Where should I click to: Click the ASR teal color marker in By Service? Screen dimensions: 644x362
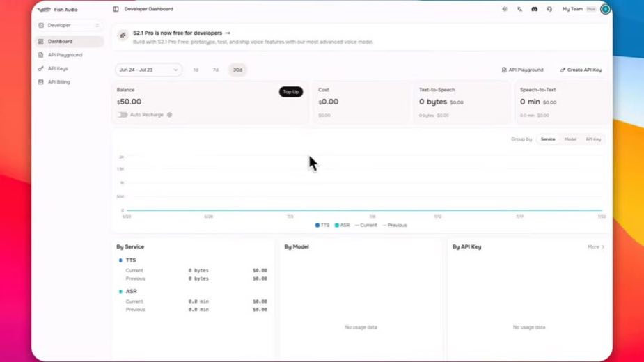[x=120, y=291]
